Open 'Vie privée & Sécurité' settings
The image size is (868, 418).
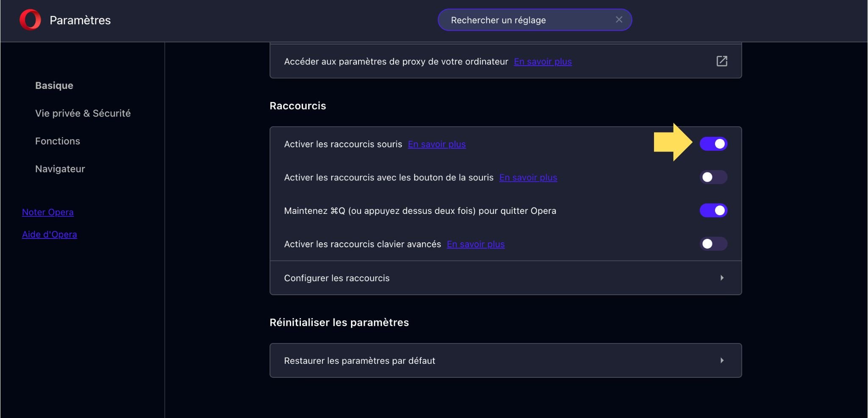[x=83, y=113]
